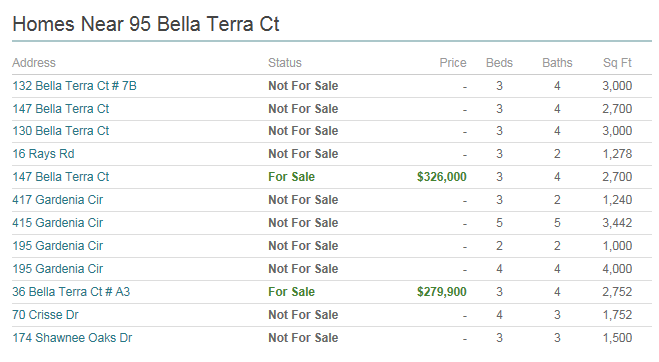Open the 16 Rays Rd listing
The width and height of the screenshot is (659, 362).
(43, 154)
